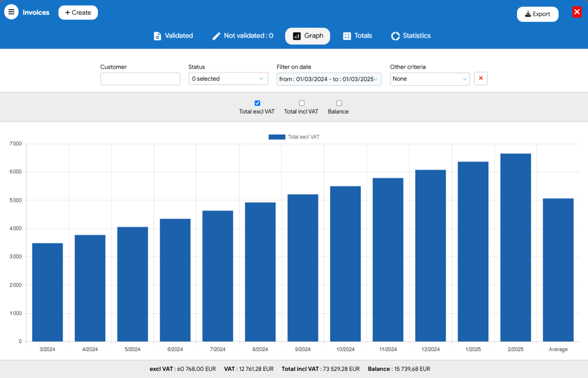This screenshot has height=378, width=588.
Task: Clear filters with the red X button
Action: coord(481,78)
